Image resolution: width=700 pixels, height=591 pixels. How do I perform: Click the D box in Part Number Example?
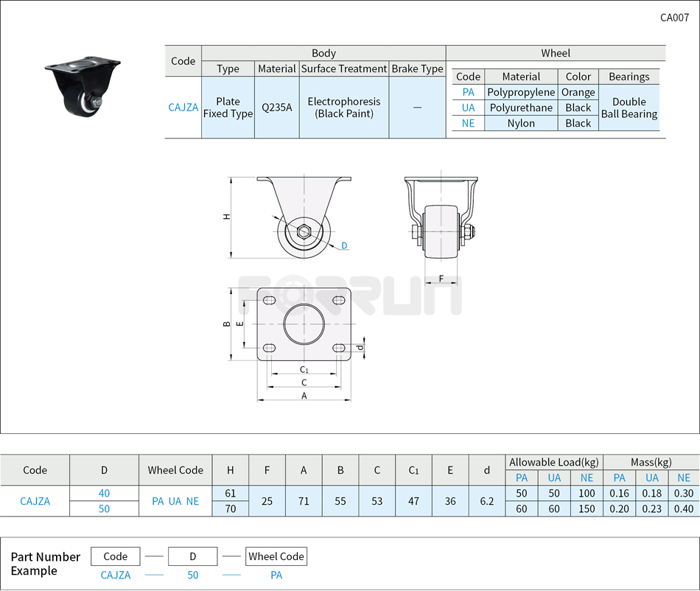click(192, 556)
